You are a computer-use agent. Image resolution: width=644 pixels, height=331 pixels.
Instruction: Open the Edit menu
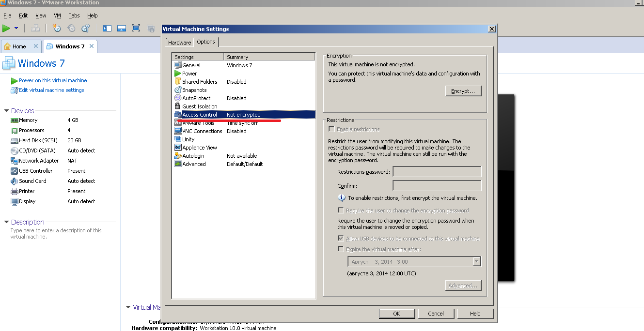pos(23,15)
